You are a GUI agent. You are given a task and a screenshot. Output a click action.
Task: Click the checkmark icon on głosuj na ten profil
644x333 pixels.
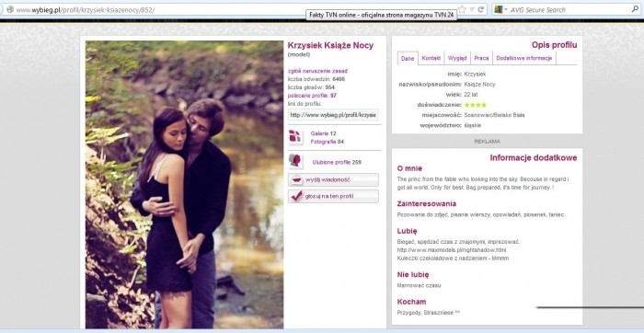(x=296, y=196)
